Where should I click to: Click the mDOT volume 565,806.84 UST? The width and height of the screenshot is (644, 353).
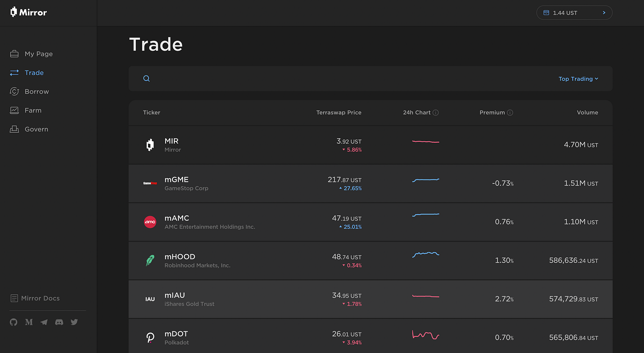point(574,338)
